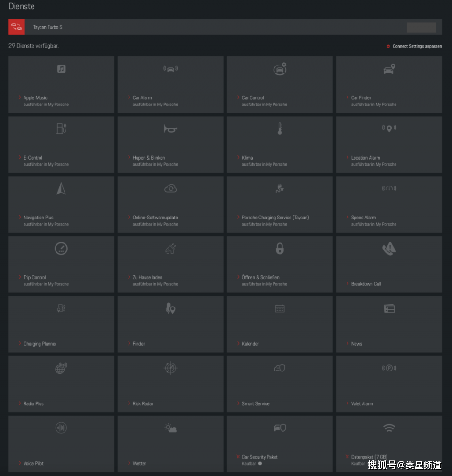The width and height of the screenshot is (452, 476).
Task: Click the Zu Hause laden house icon
Action: (x=170, y=249)
